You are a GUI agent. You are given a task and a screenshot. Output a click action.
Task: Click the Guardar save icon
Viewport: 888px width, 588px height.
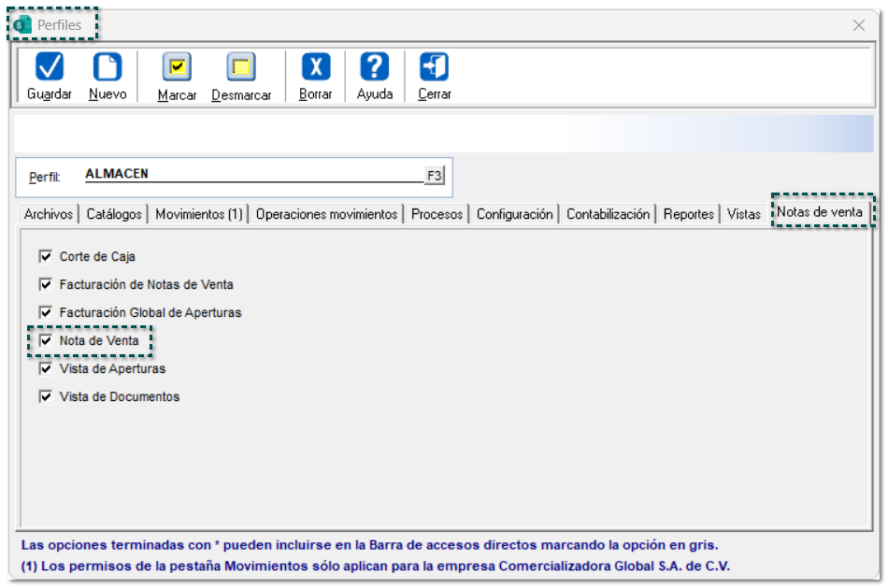(x=49, y=67)
